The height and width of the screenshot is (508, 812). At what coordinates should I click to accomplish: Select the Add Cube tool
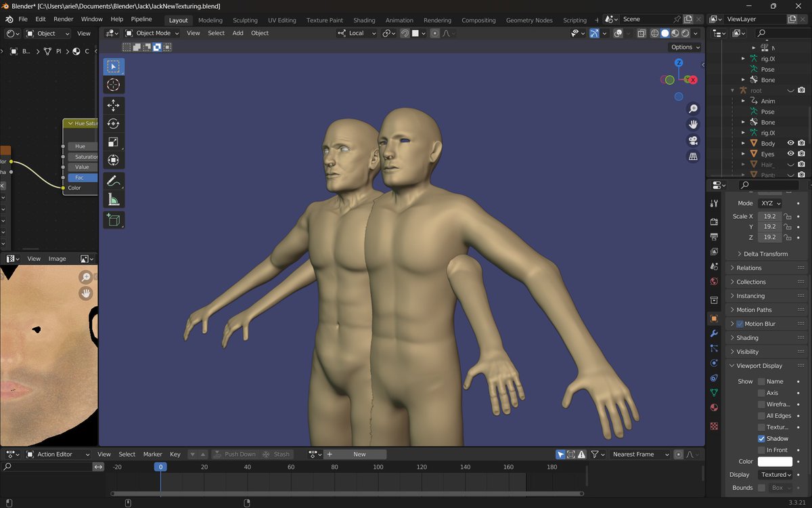point(113,220)
